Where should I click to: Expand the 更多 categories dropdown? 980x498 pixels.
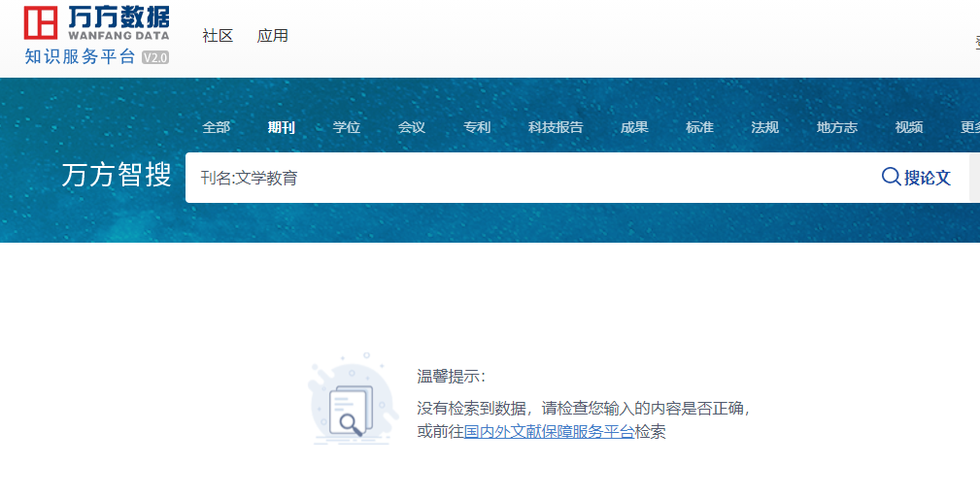tap(970, 127)
